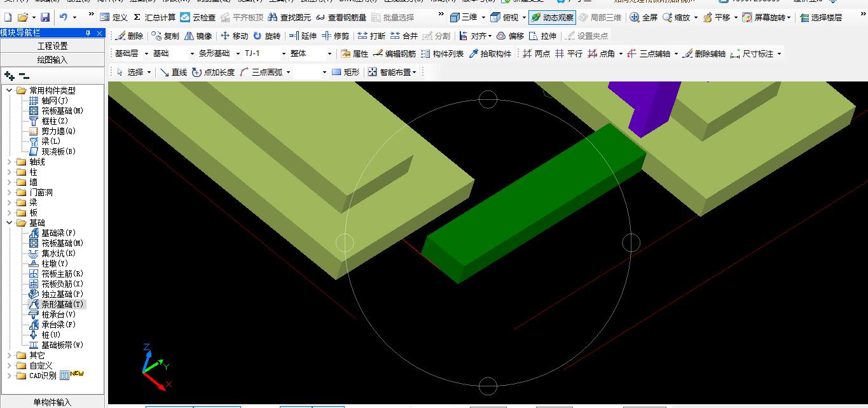The image size is (868, 408).
Task: Select the 修剪 trim tool
Action: point(335,36)
